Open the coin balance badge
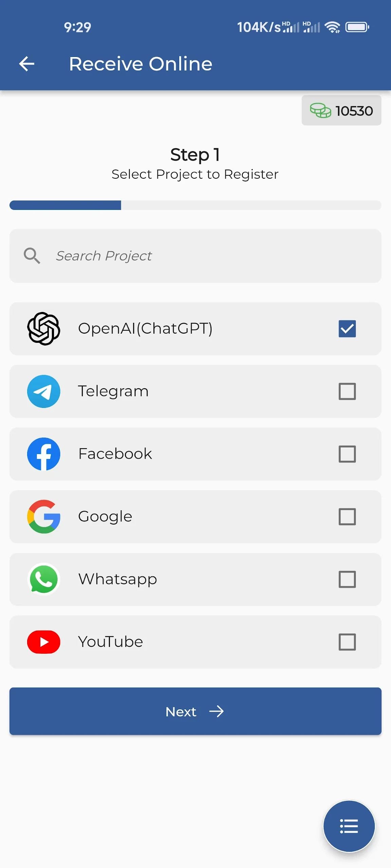Viewport: 391px width, 868px height. pyautogui.click(x=341, y=111)
